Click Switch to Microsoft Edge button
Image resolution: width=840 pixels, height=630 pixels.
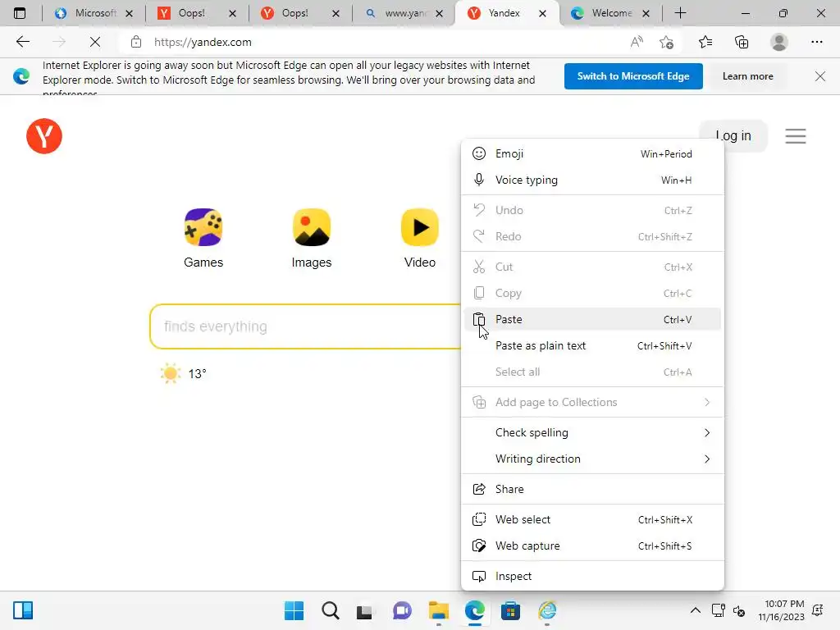tap(633, 76)
